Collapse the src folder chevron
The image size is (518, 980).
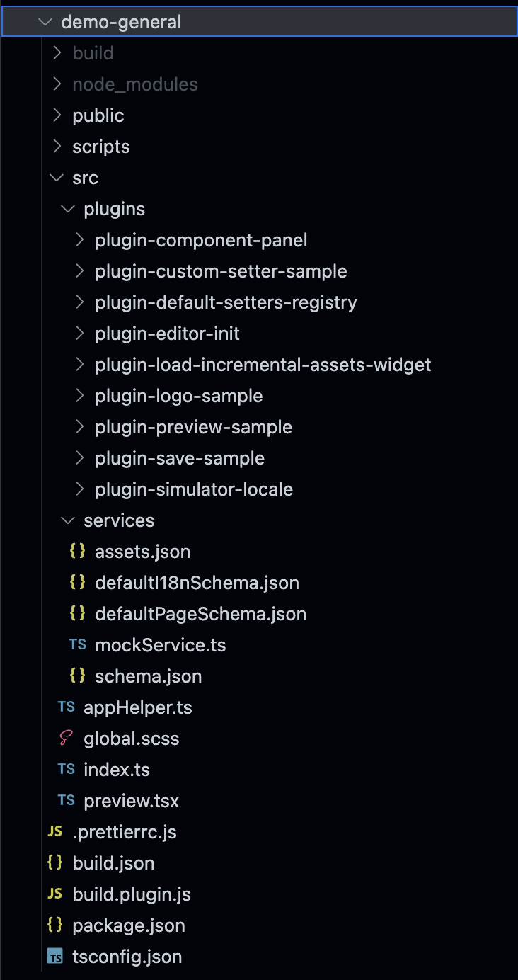57,178
